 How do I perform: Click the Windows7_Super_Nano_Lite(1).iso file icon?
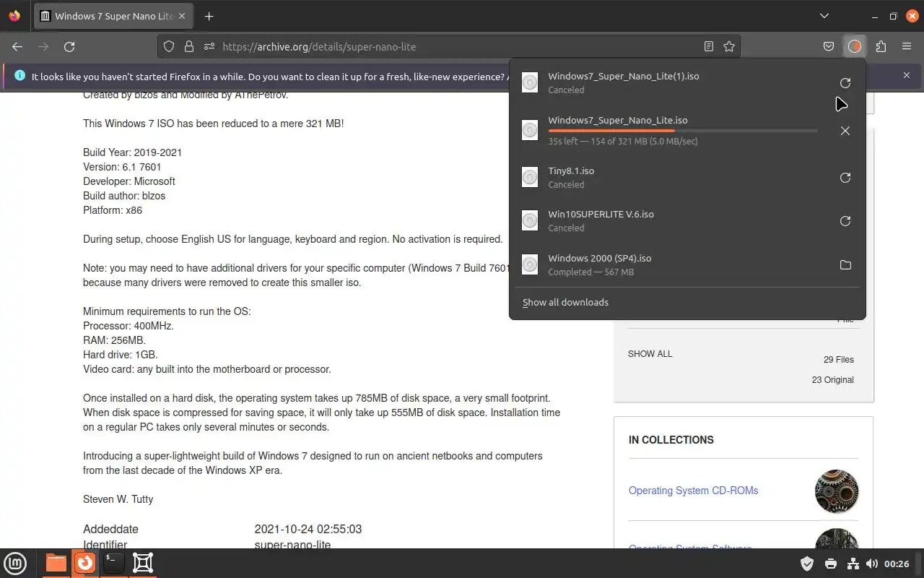click(530, 82)
